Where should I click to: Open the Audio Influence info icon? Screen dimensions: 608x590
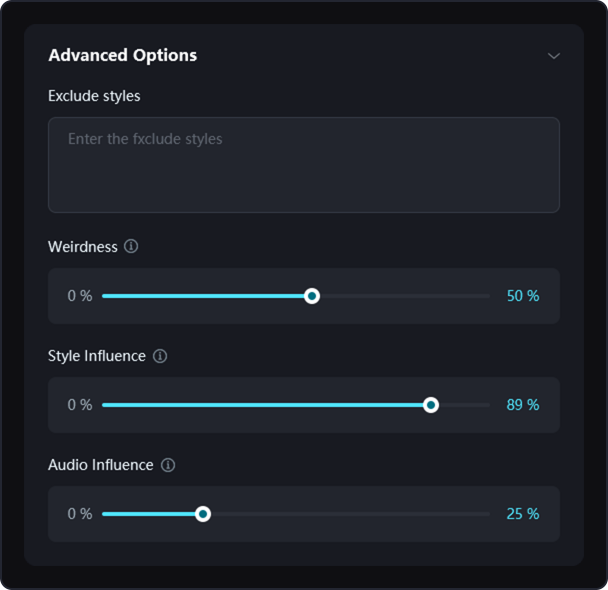pyautogui.click(x=168, y=465)
